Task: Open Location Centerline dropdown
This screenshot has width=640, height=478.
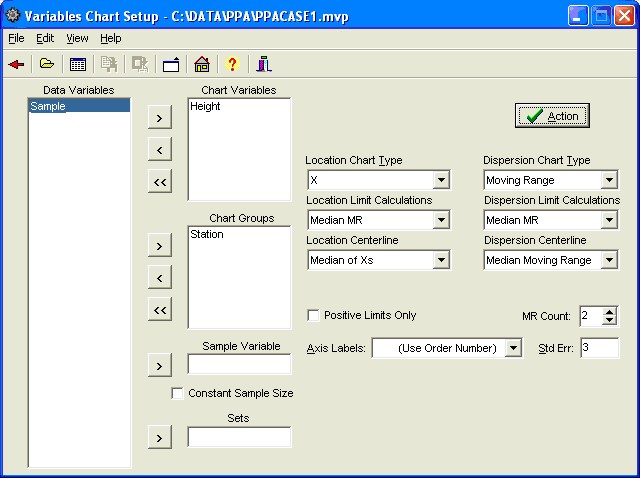Action: point(441,260)
